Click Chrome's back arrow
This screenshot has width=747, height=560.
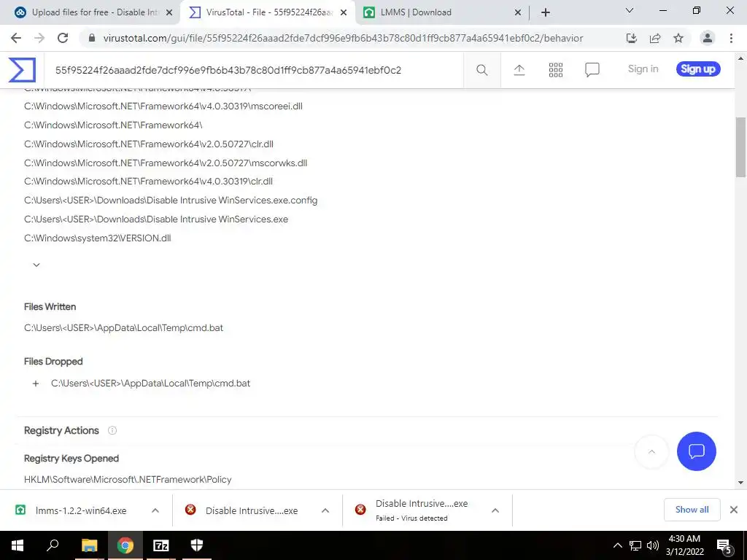tap(16, 38)
